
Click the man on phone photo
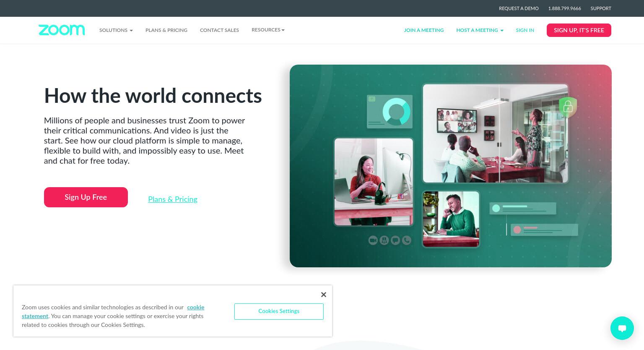pyautogui.click(x=451, y=219)
